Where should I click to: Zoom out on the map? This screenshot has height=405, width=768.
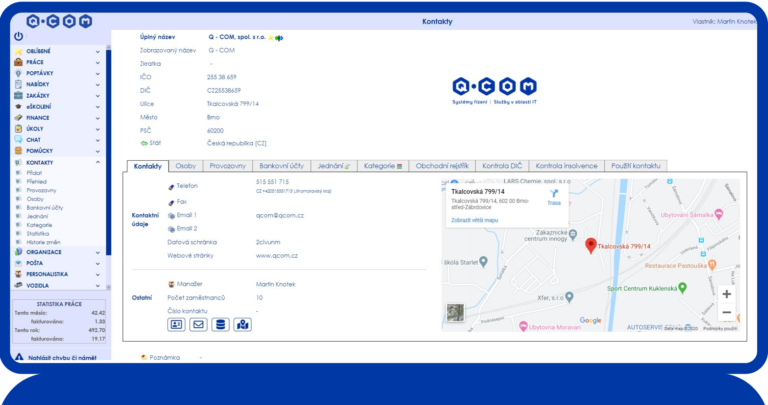click(727, 312)
